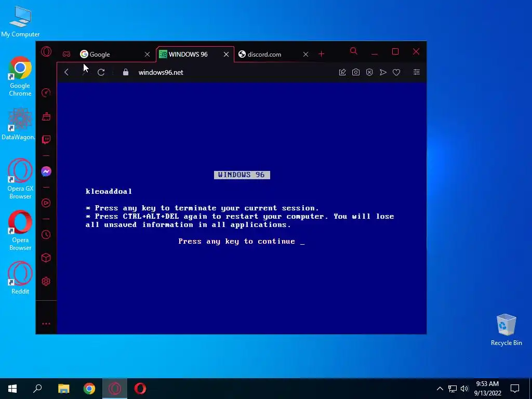Open a new tab with plus button
Screen dimensions: 532x399
[x=321, y=54]
